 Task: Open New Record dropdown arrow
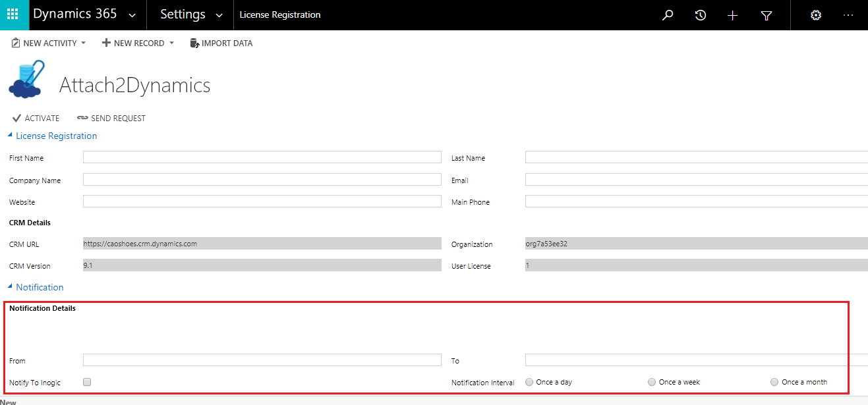click(171, 43)
